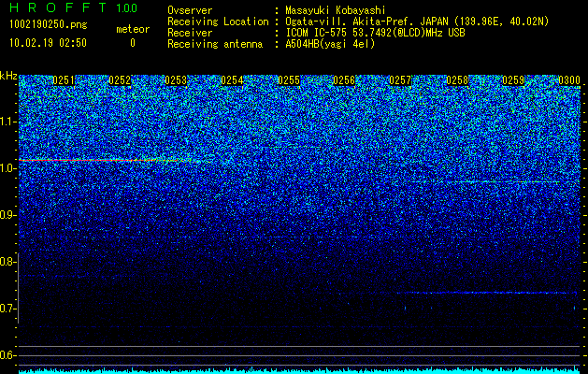This screenshot has height=374, width=588.
Task: Click the meteor count value 0
Action: tap(133, 43)
